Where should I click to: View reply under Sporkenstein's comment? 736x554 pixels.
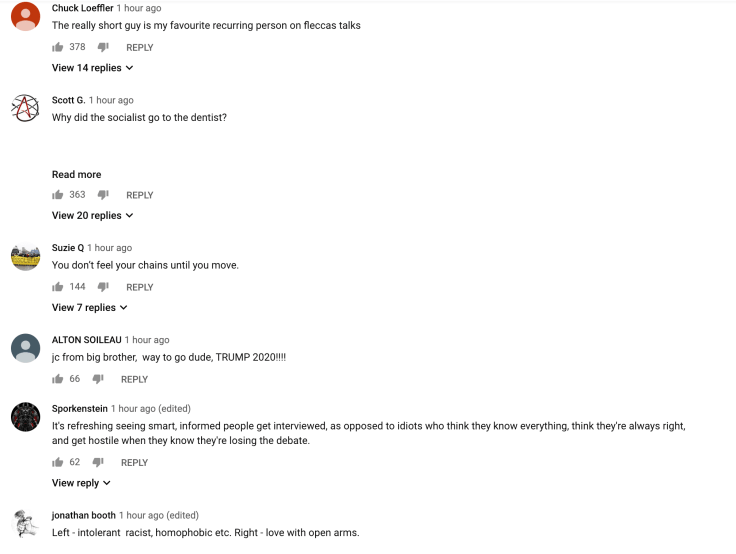(81, 483)
